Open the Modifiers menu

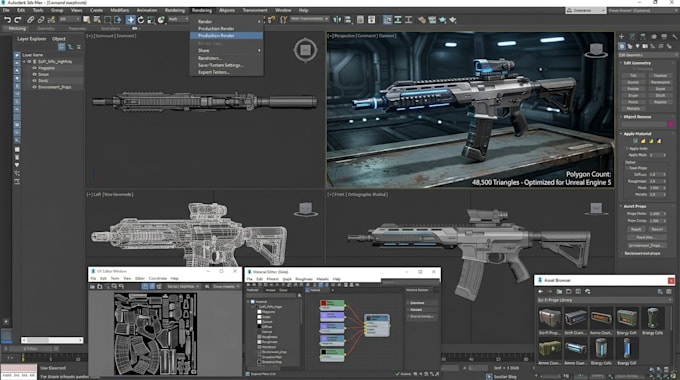coord(119,10)
